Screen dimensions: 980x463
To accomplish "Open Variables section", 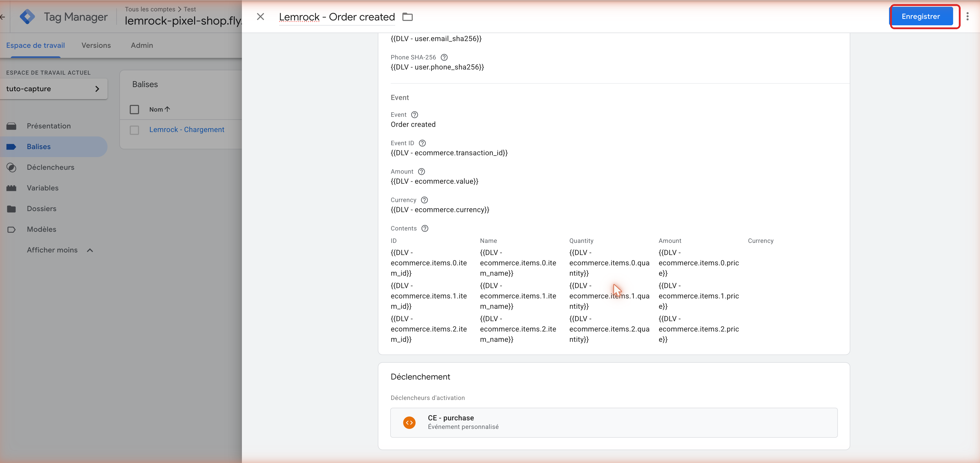I will pyautogui.click(x=43, y=188).
